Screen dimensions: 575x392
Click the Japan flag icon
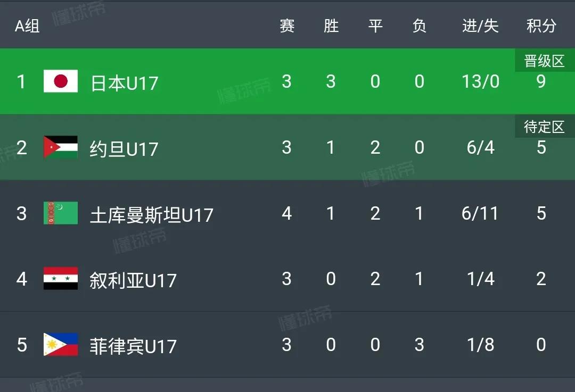click(x=60, y=82)
